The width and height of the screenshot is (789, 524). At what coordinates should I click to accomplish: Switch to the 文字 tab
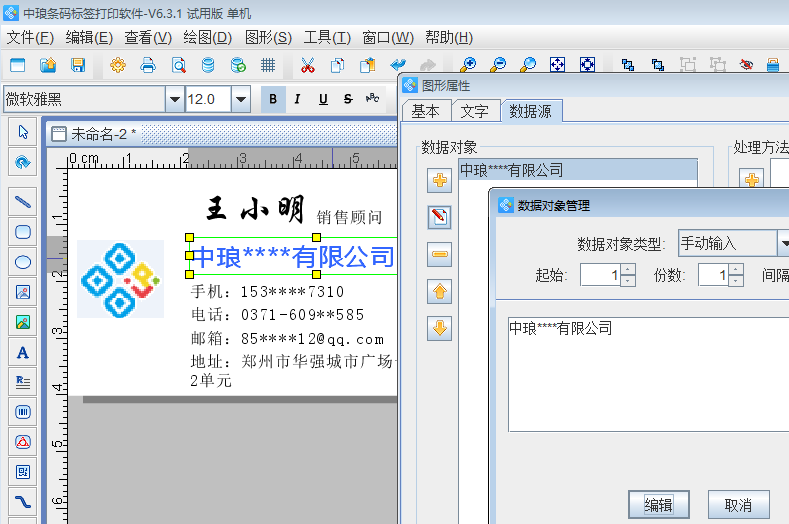[474, 111]
